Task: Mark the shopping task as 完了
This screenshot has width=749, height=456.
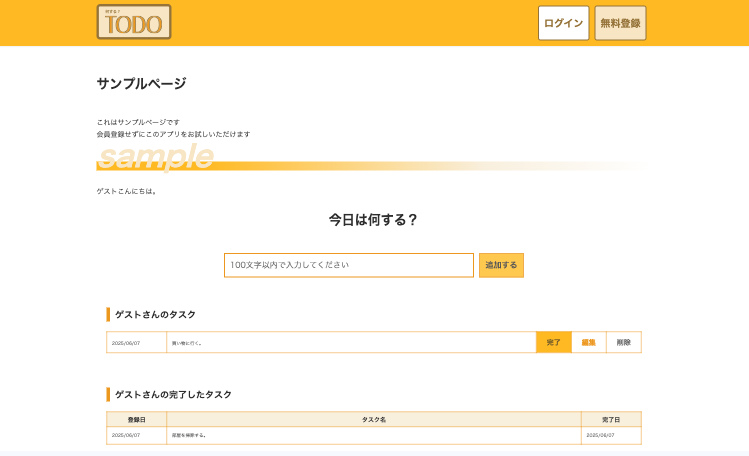Action: point(553,343)
